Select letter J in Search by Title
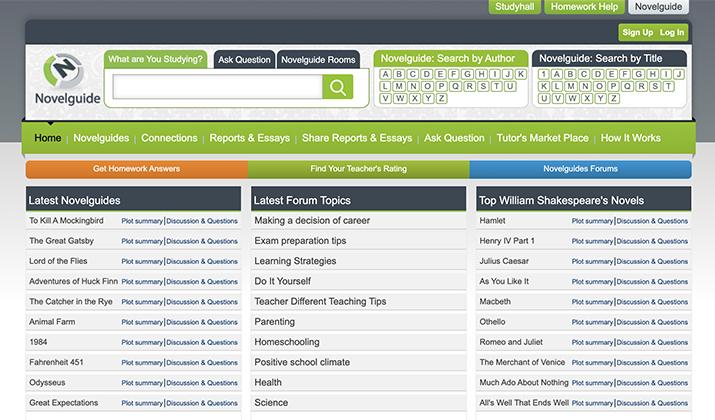The width and height of the screenshot is (715, 420). [x=679, y=74]
